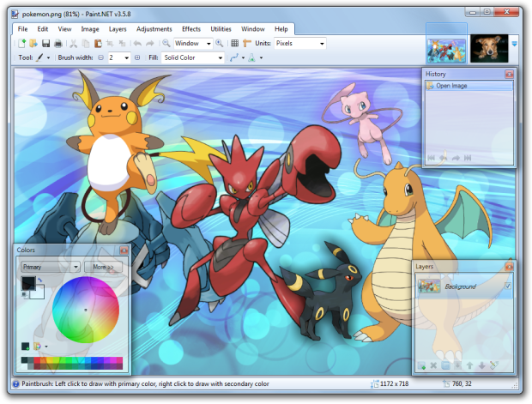Select the Open Image history entry
This screenshot has height=404, width=532.
(469, 86)
